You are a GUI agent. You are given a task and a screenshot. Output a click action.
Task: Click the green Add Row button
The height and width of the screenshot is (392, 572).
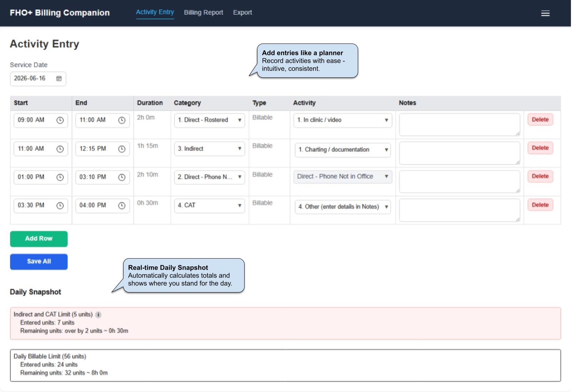tap(39, 239)
